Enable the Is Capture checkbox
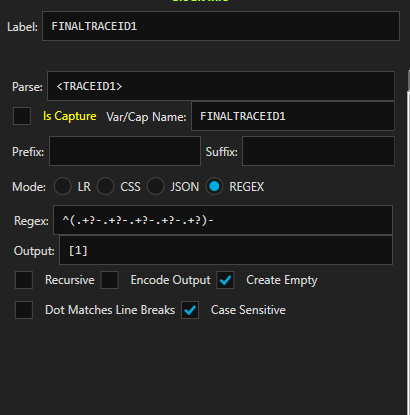Image resolution: width=410 pixels, height=415 pixels. [22, 116]
